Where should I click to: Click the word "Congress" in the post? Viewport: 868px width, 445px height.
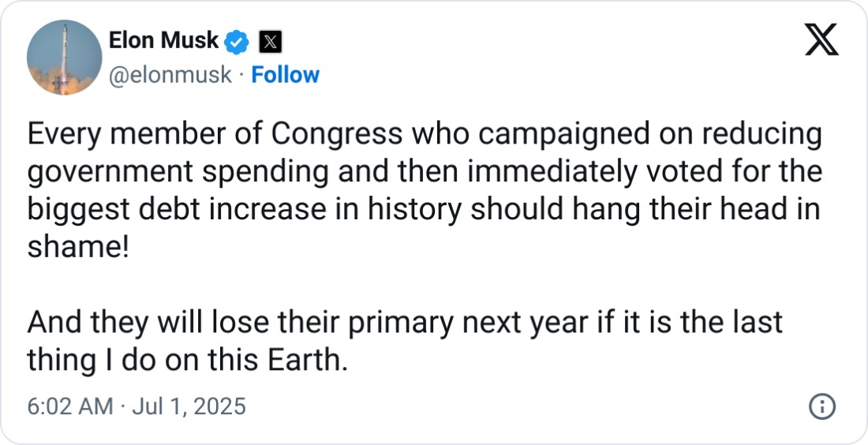click(337, 135)
